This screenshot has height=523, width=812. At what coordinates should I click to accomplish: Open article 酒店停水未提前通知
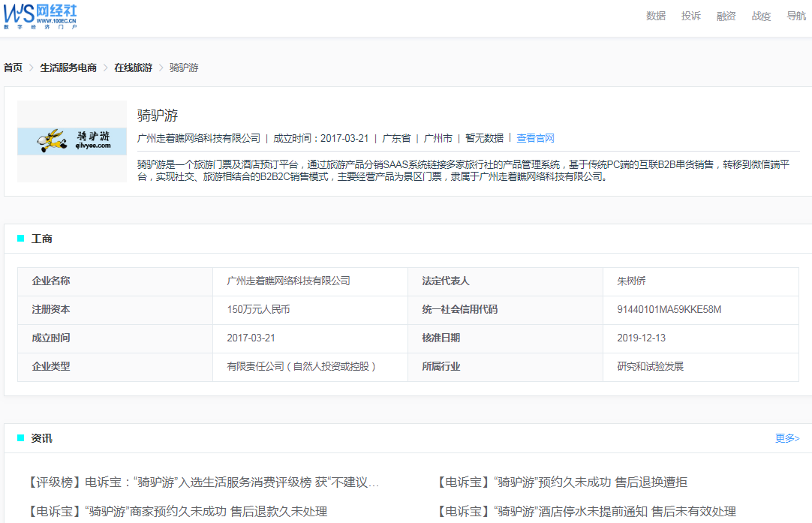point(585,511)
